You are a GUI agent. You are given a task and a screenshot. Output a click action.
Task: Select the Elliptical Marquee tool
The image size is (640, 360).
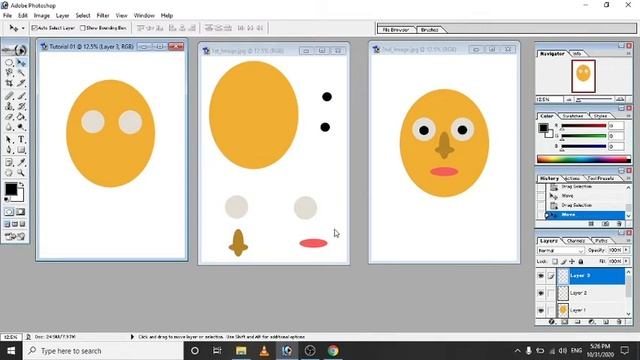click(x=9, y=62)
